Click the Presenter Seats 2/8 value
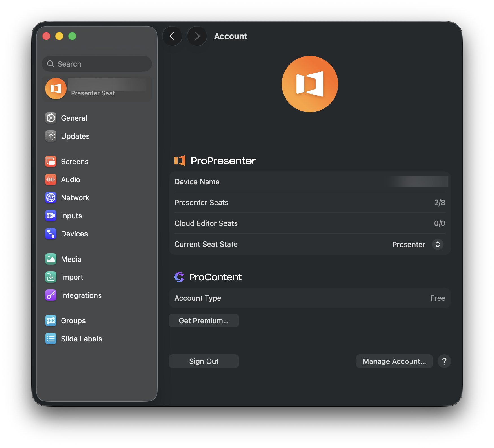This screenshot has width=494, height=448. coord(440,203)
